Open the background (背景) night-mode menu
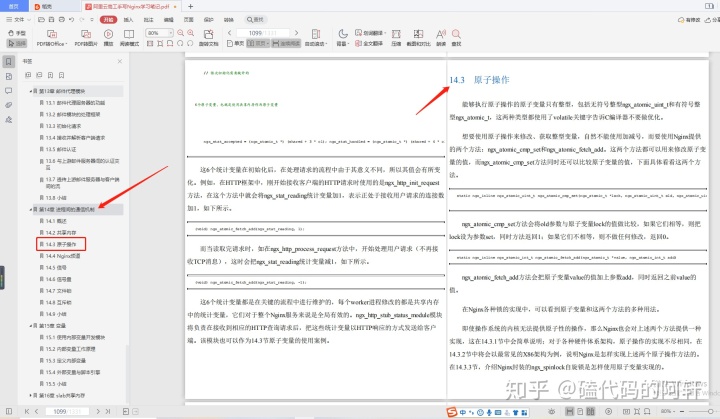720x419 pixels. tap(343, 38)
